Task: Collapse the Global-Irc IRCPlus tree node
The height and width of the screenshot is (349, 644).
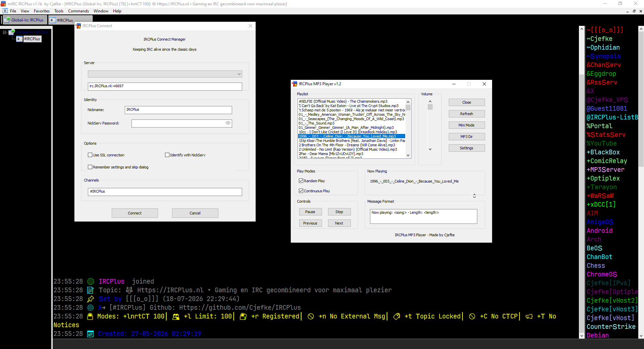Action: tap(5, 33)
